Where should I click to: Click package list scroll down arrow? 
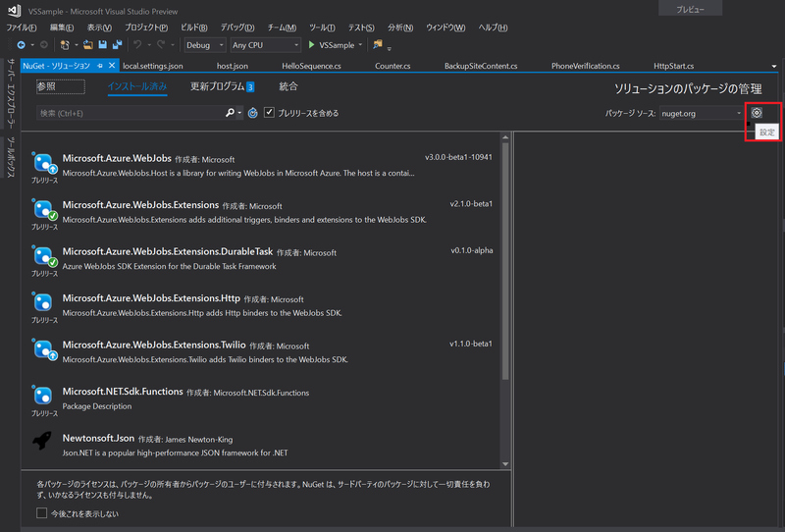[x=505, y=464]
